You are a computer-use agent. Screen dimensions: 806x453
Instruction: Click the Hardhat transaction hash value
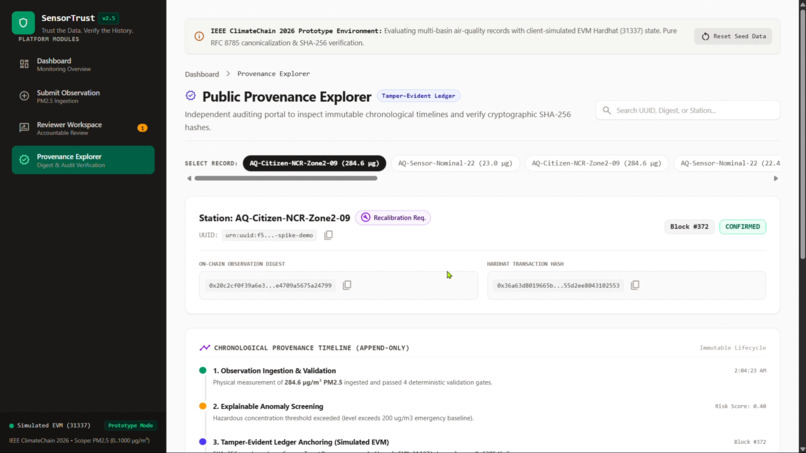(x=558, y=285)
